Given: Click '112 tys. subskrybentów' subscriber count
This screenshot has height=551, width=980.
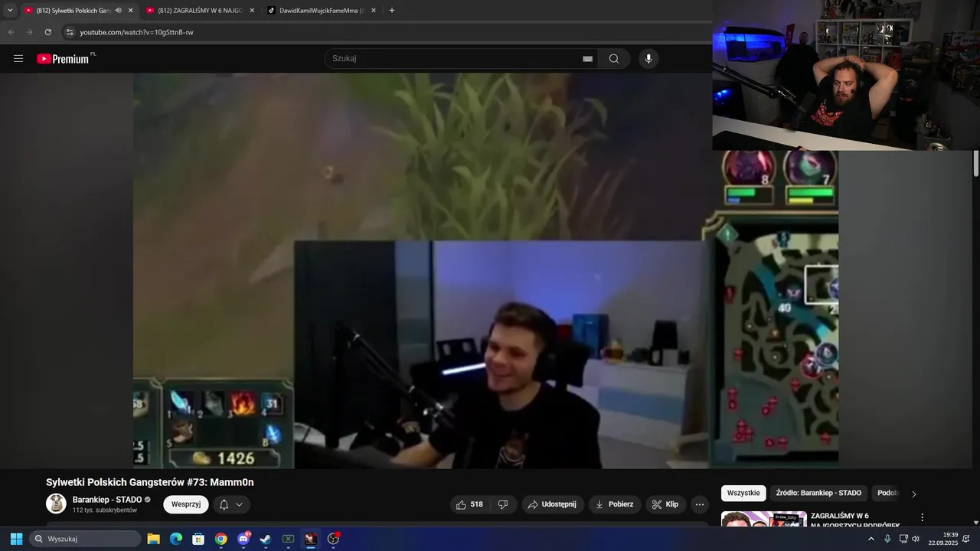Looking at the screenshot, I should [105, 510].
